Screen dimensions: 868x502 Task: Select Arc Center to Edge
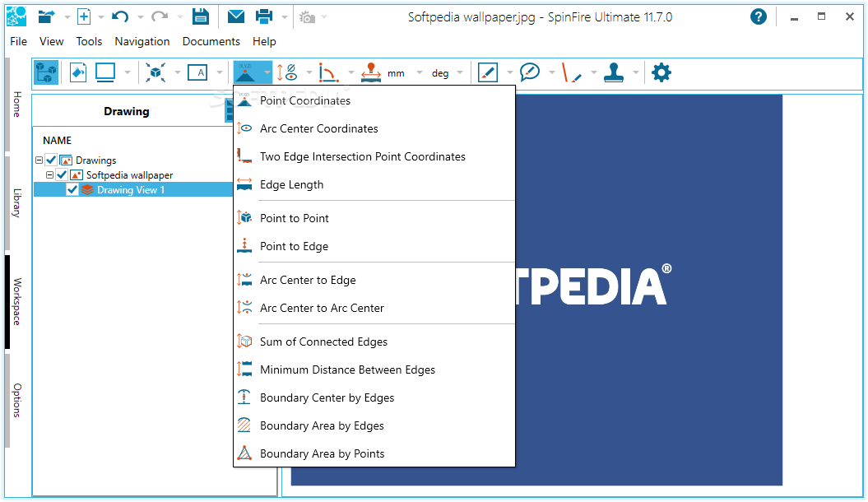(374, 280)
